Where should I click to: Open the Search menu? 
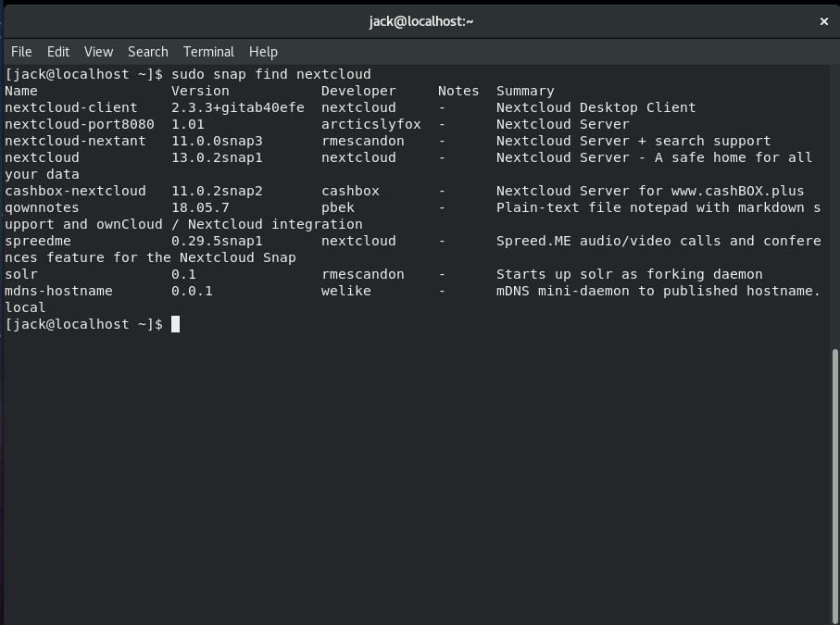(148, 52)
